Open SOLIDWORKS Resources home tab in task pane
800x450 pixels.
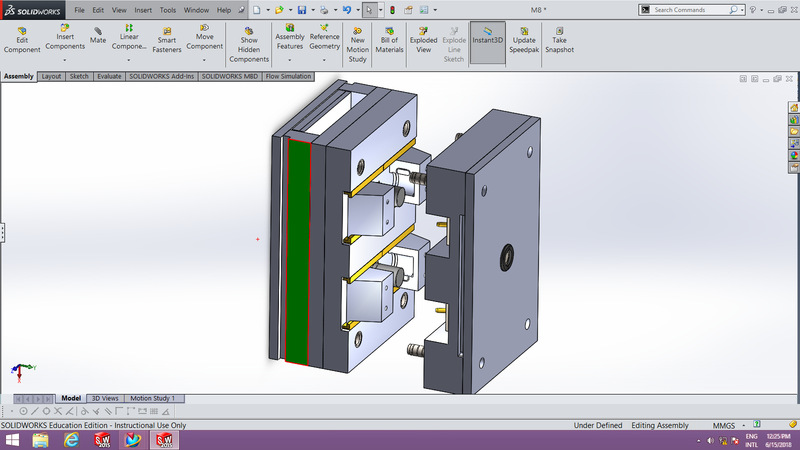(794, 108)
